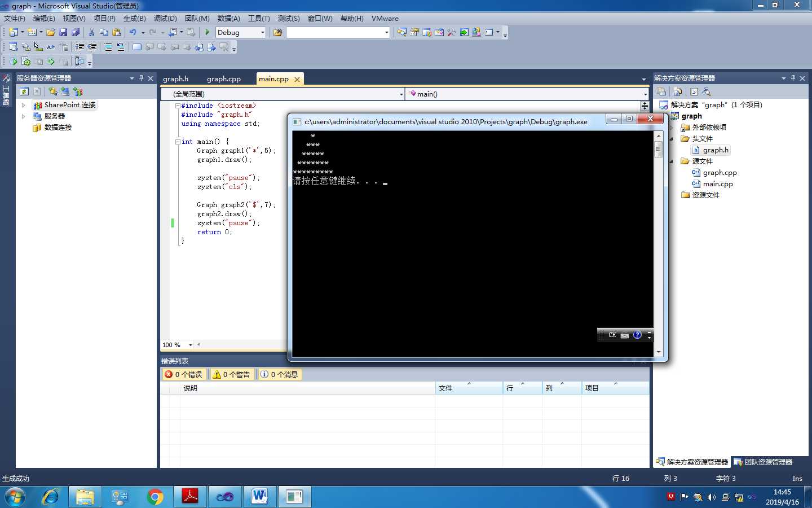This screenshot has width=812, height=508.
Task: Open Microsoft Word from the taskbar
Action: pyautogui.click(x=259, y=497)
